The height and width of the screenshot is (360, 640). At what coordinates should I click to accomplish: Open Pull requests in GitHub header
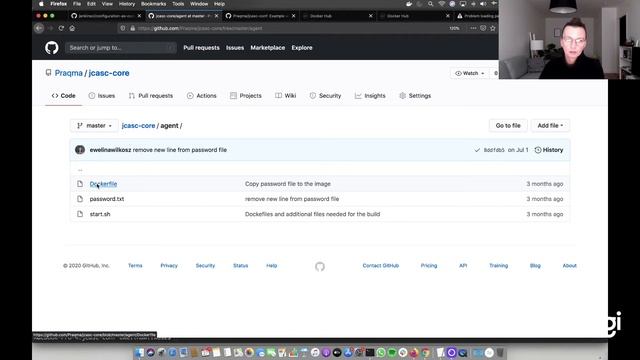(x=201, y=48)
